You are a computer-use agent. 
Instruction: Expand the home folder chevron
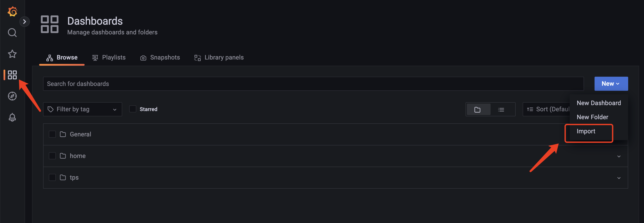(619, 156)
